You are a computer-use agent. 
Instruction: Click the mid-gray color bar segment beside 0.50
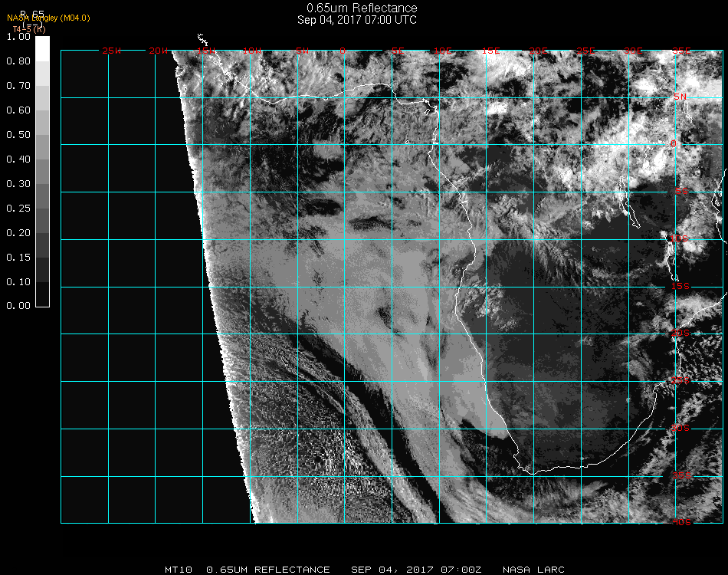click(x=42, y=146)
